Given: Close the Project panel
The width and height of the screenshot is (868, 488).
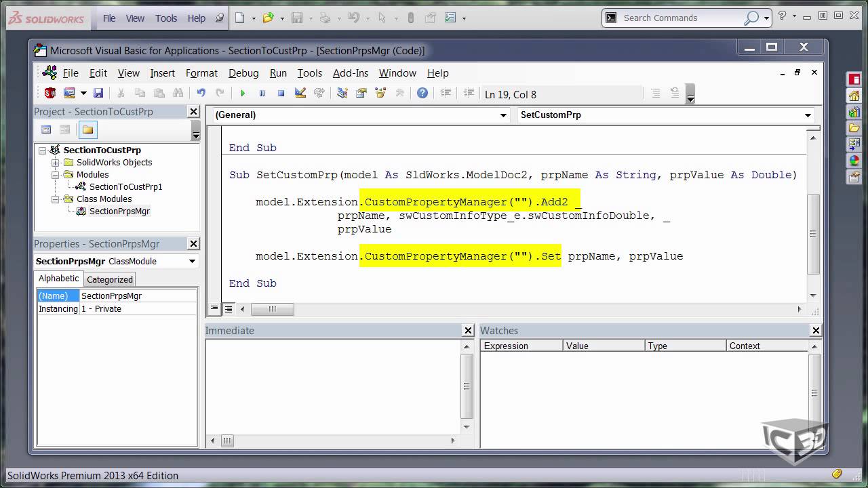Looking at the screenshot, I should tap(193, 112).
